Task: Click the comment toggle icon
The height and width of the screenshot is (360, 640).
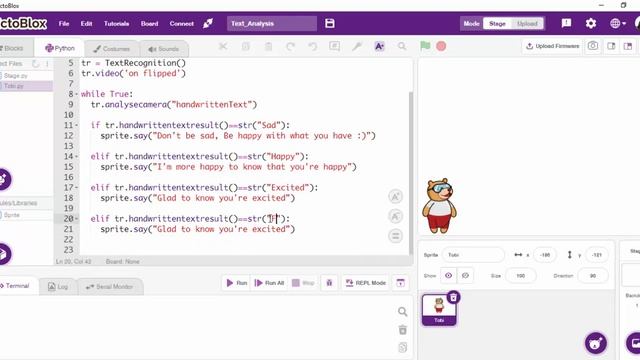Action: point(334,46)
